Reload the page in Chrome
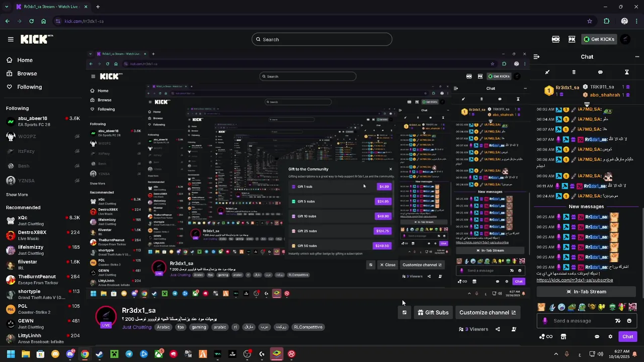 click(x=31, y=21)
